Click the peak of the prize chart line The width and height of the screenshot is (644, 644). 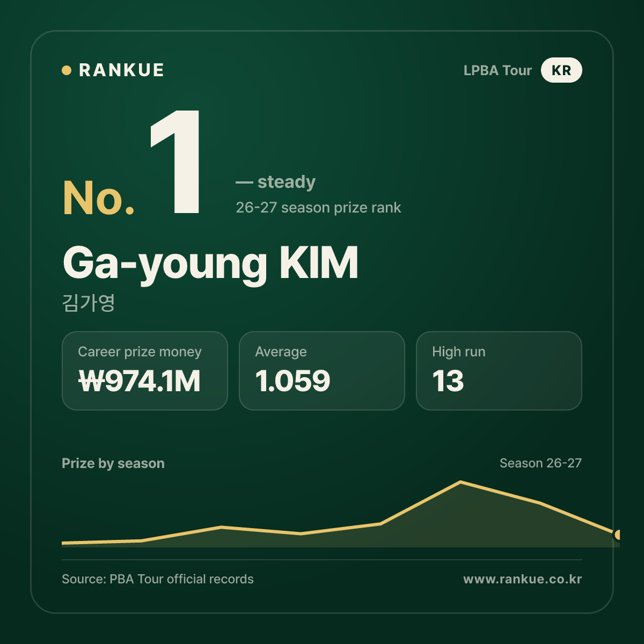pyautogui.click(x=460, y=482)
